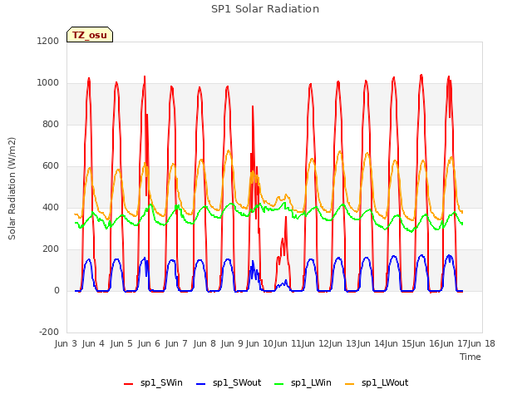
Task: Click the 1000 y-axis tick label
Action: [x=48, y=83]
